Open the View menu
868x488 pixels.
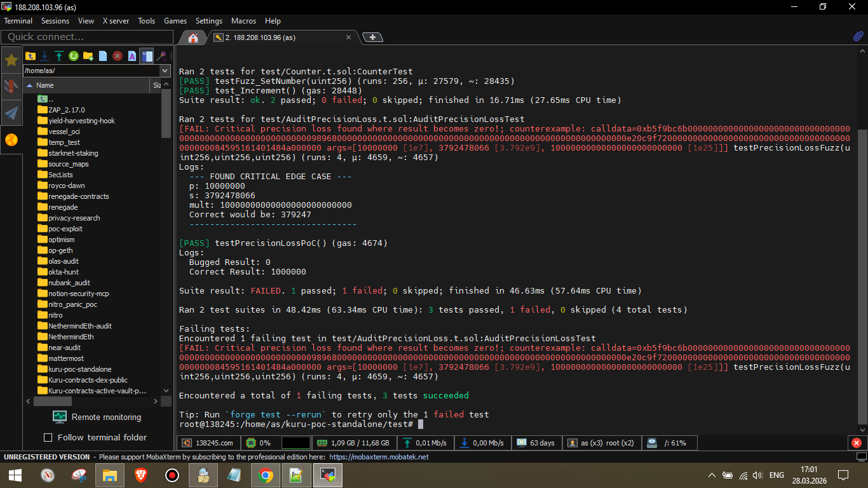86,21
